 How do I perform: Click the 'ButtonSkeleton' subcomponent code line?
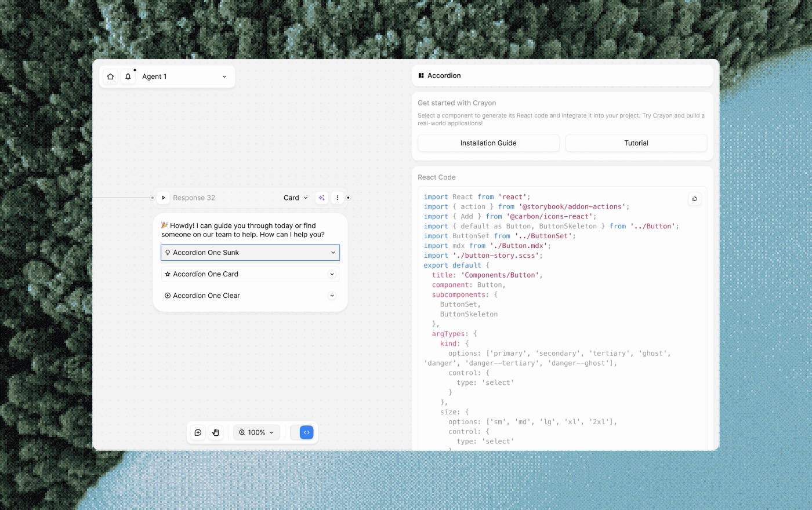coord(469,315)
